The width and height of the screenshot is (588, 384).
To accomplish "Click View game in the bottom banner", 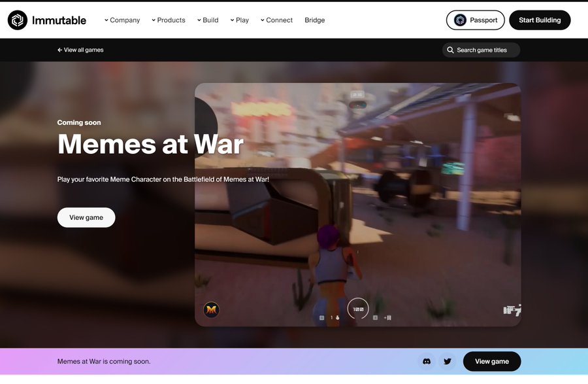I will 492,361.
